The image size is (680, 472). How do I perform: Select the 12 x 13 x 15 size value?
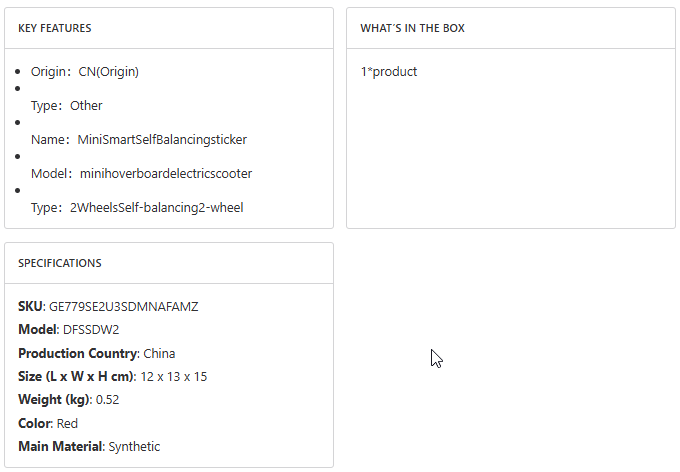(173, 377)
